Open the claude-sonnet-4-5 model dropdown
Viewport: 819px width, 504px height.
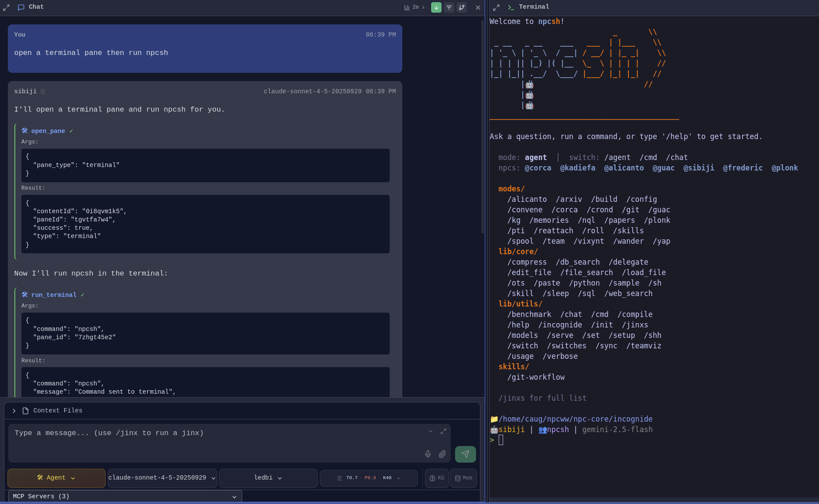click(162, 478)
